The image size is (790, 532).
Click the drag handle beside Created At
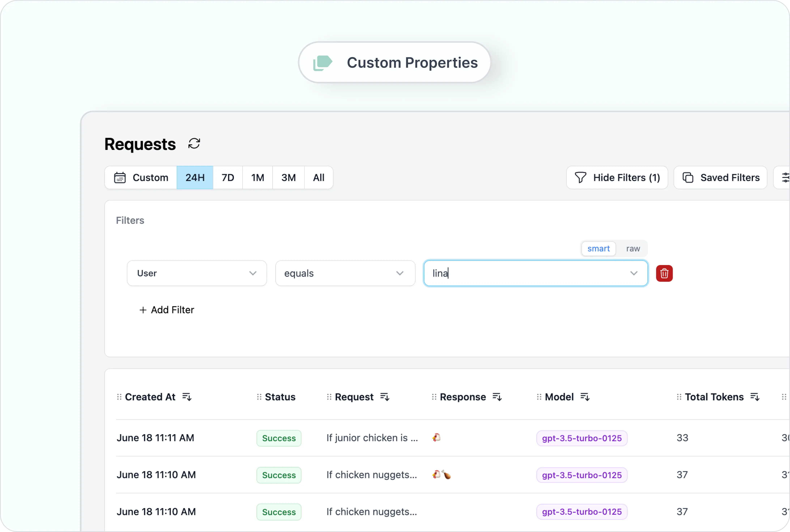point(119,397)
